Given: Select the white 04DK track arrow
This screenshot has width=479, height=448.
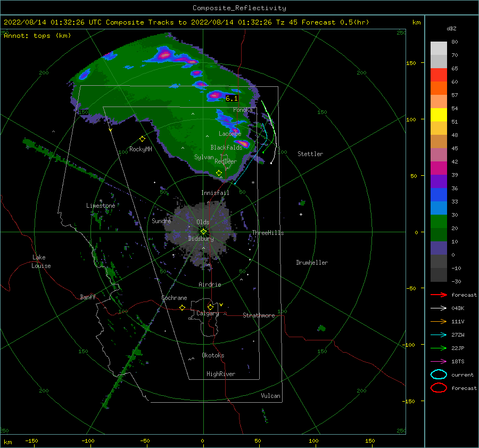Looking at the screenshot, I should [439, 308].
